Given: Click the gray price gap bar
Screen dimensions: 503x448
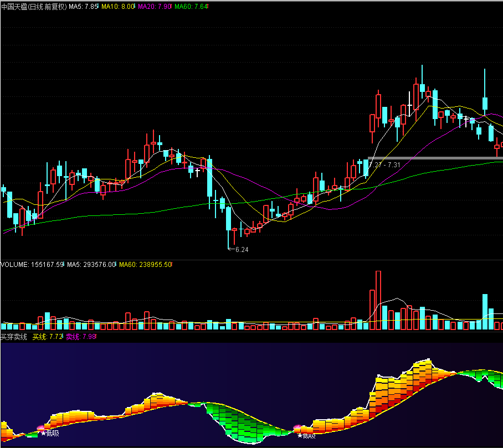Looking at the screenshot, I should coord(435,158).
